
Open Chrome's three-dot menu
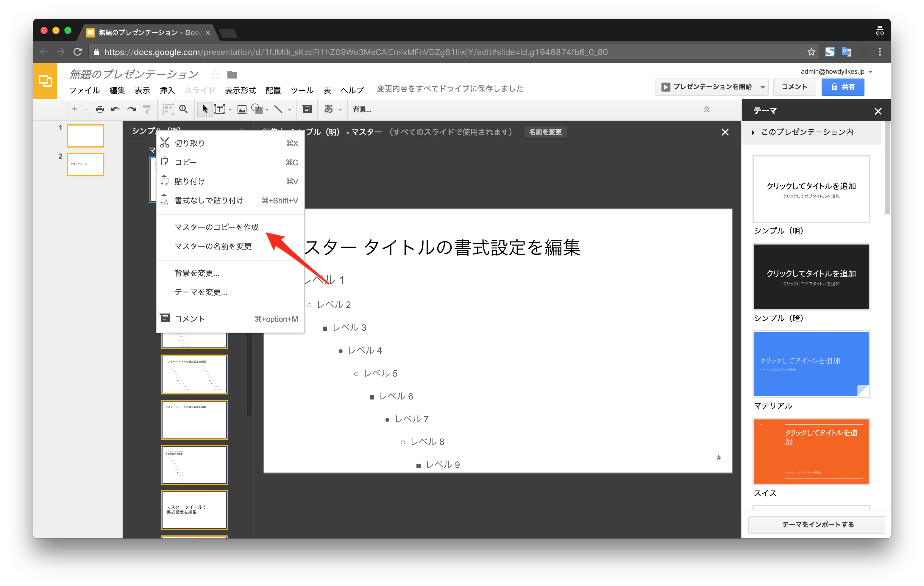point(880,52)
